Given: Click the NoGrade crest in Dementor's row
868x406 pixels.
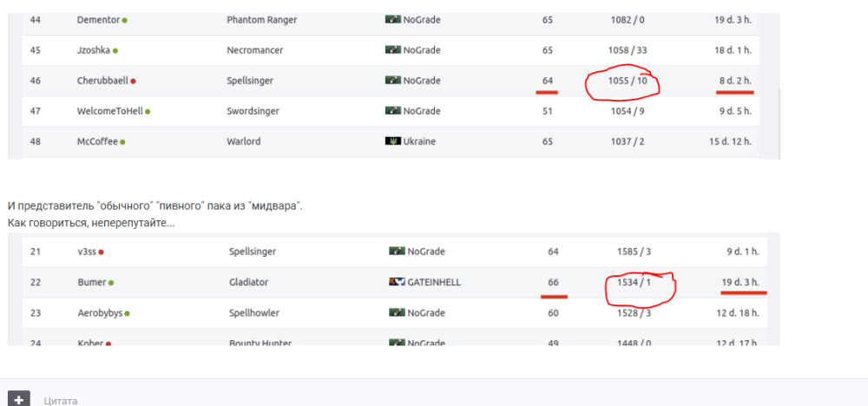Looking at the screenshot, I should click(x=392, y=20).
